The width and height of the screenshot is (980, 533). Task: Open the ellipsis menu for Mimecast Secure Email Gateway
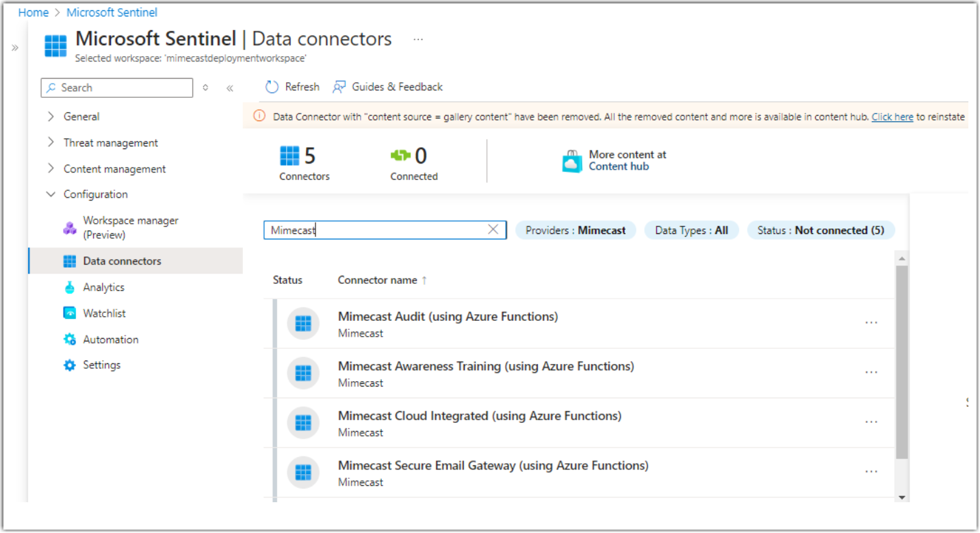[x=871, y=471]
